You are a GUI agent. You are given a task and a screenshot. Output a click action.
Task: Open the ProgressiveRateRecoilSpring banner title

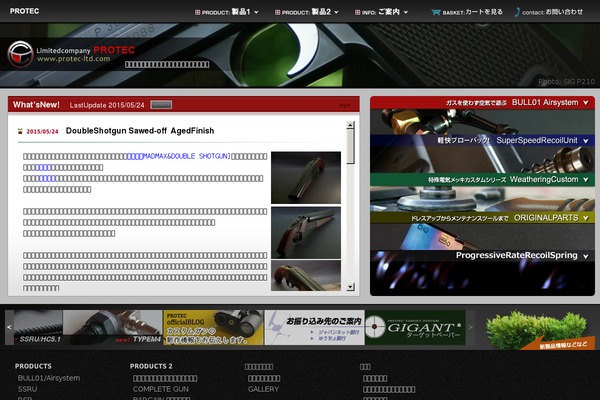point(517,255)
